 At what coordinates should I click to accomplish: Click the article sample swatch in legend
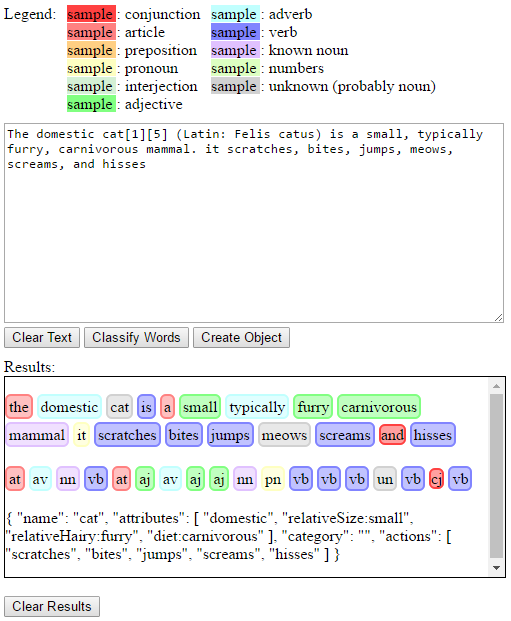point(92,32)
